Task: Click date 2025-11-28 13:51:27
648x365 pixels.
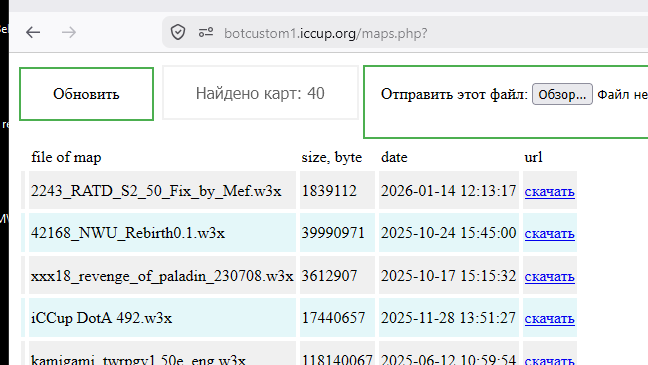Action: tap(448, 318)
